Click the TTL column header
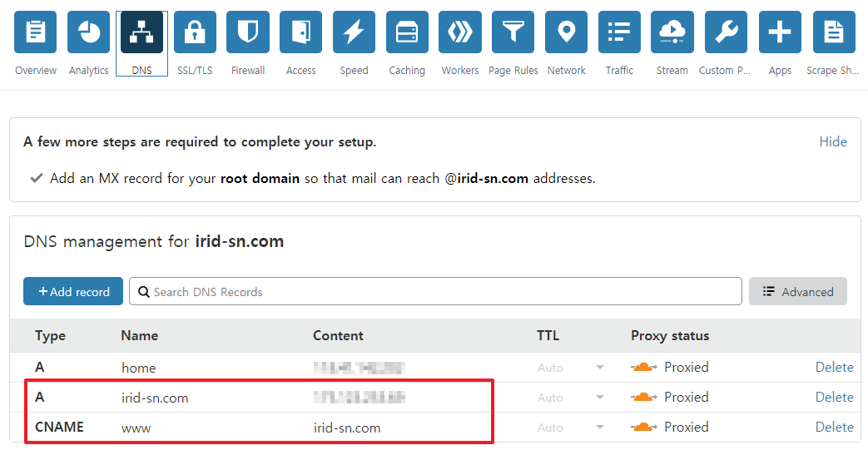Screen dimensions: 868x450 coord(548,335)
